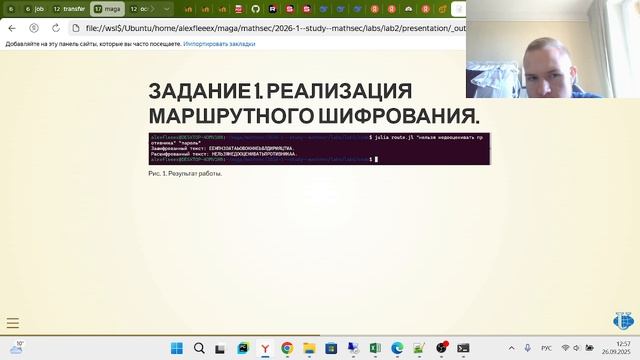
Task: Launch PyCharm from the taskbar
Action: tap(243, 348)
